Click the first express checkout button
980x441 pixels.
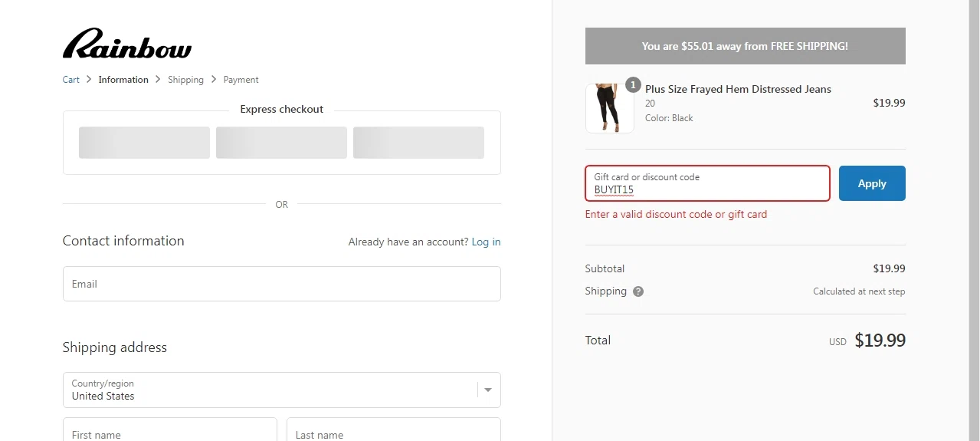[x=144, y=143]
